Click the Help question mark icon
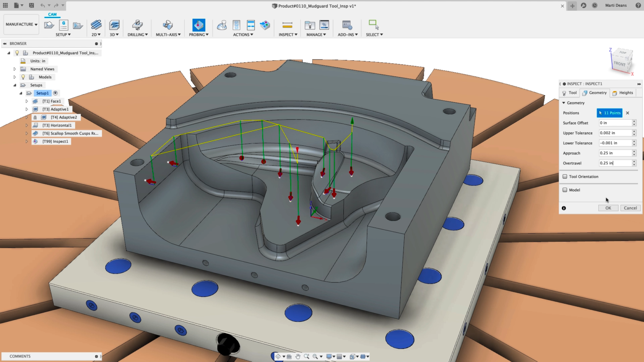Viewport: 644px width, 362px height. (638, 5)
